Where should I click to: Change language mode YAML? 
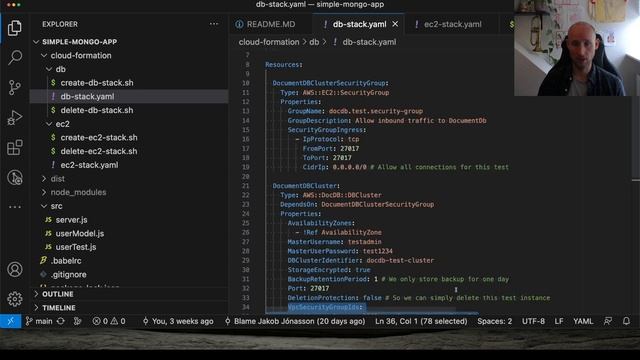tap(583, 321)
